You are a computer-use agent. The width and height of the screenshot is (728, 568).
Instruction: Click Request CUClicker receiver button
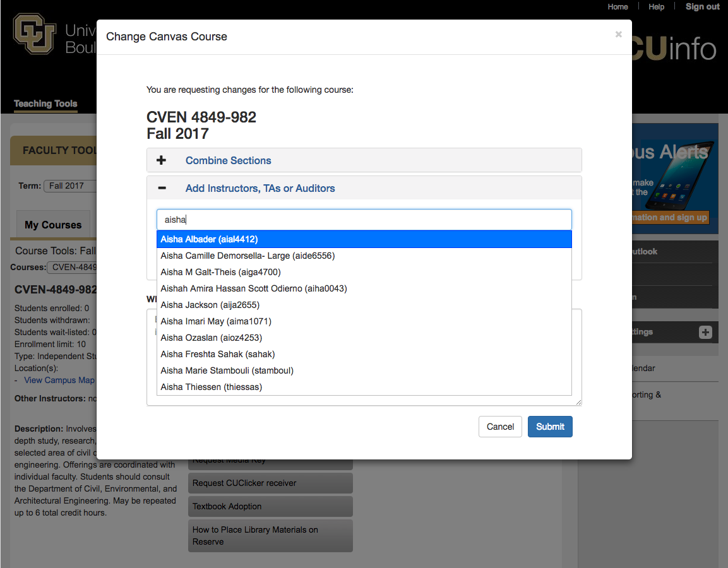point(270,483)
